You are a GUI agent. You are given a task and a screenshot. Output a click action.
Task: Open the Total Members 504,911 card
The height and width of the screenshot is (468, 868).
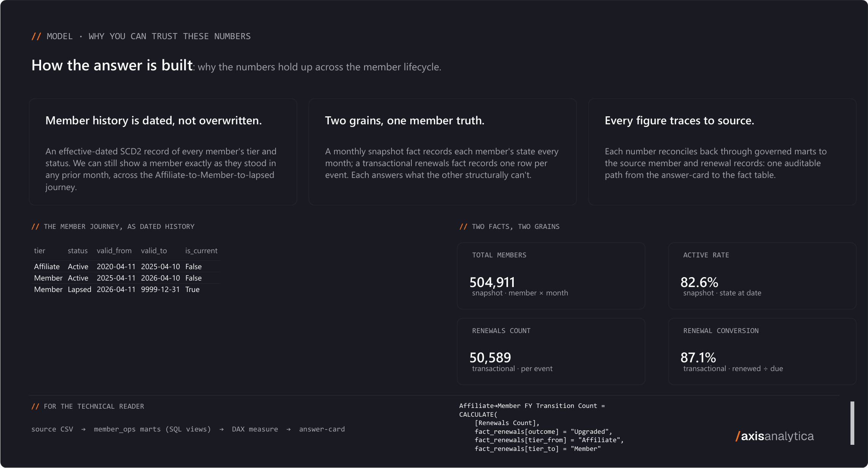point(551,276)
